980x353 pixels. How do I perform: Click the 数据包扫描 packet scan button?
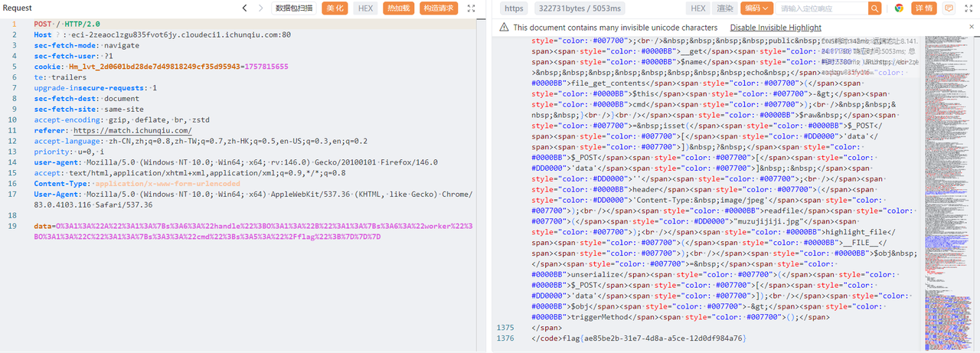pos(294,8)
